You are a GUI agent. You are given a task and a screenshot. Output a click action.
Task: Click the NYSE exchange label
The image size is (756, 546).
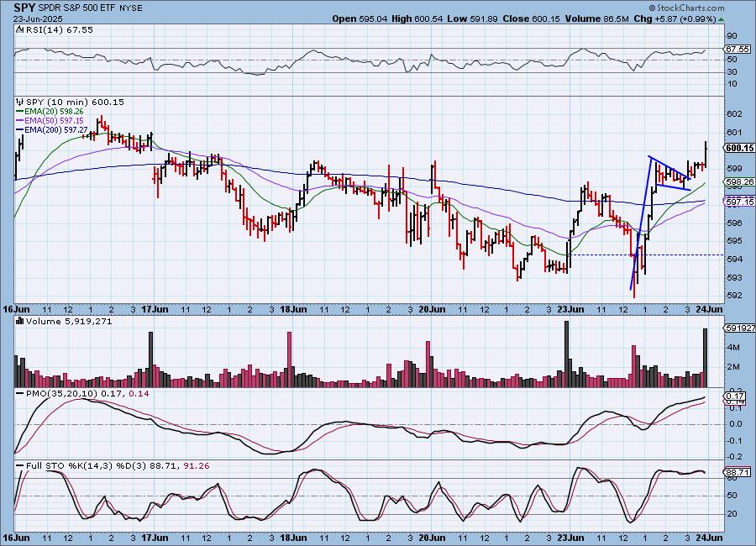[x=131, y=8]
